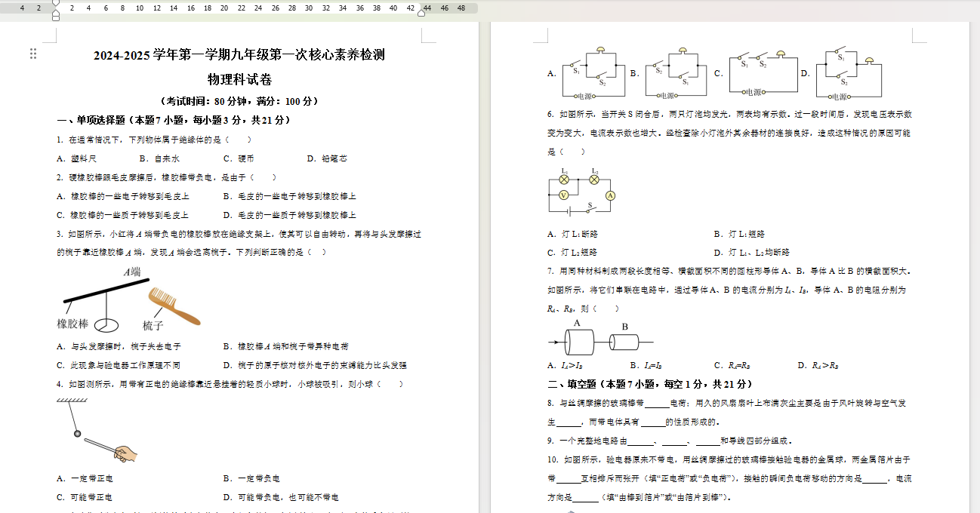Screen dimensions: 980x513
Task: Click circuit diagram option C
Action: pos(763,74)
